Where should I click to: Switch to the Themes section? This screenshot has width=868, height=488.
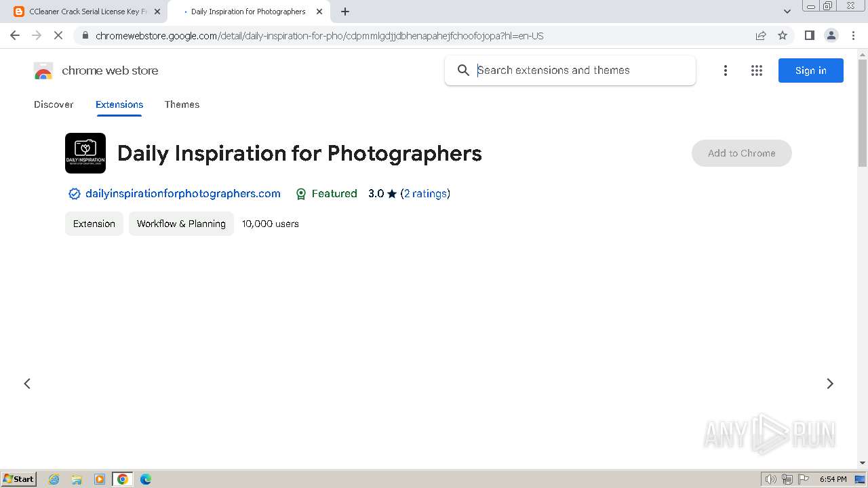coord(182,104)
